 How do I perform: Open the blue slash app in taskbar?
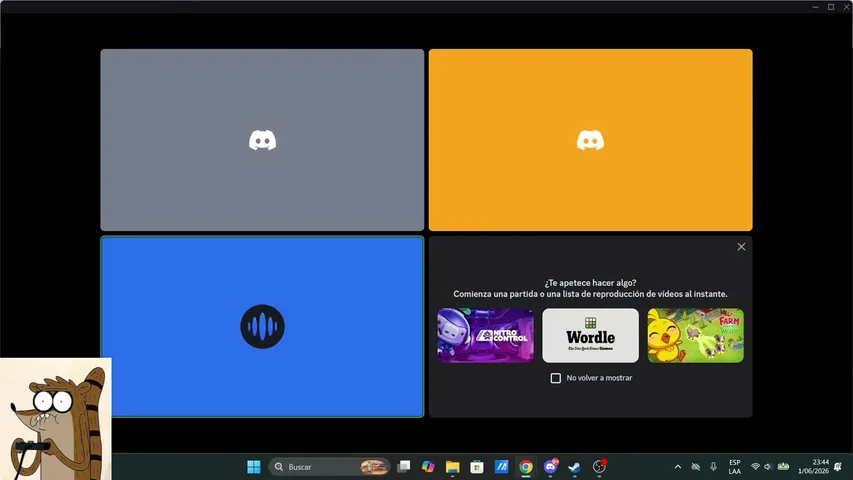tap(502, 466)
